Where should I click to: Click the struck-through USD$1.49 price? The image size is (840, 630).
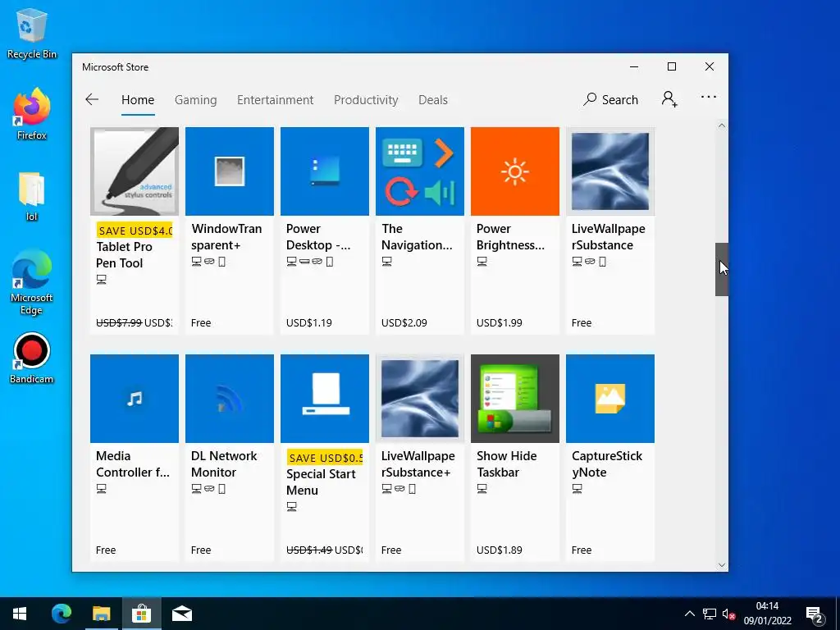(309, 550)
